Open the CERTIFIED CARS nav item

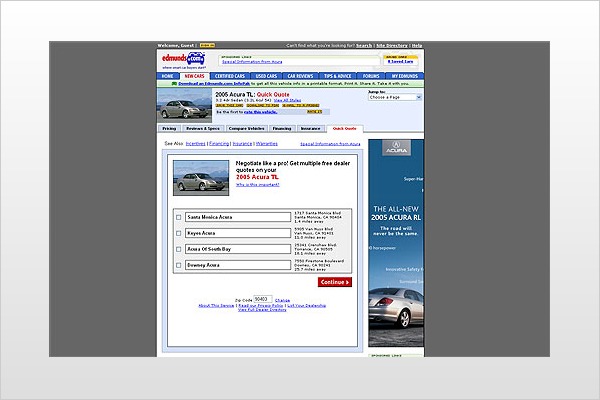tap(230, 76)
